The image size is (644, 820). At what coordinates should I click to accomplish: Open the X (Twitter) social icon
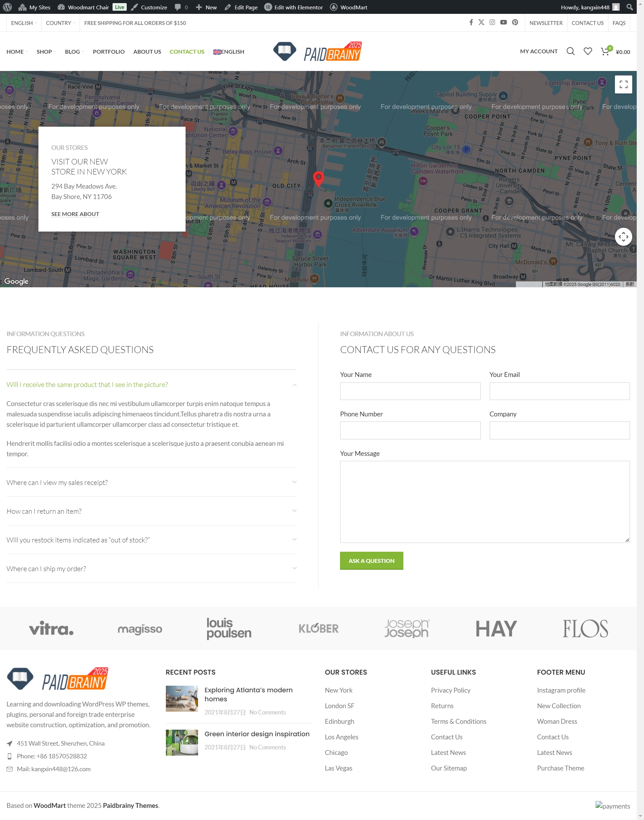tap(482, 22)
